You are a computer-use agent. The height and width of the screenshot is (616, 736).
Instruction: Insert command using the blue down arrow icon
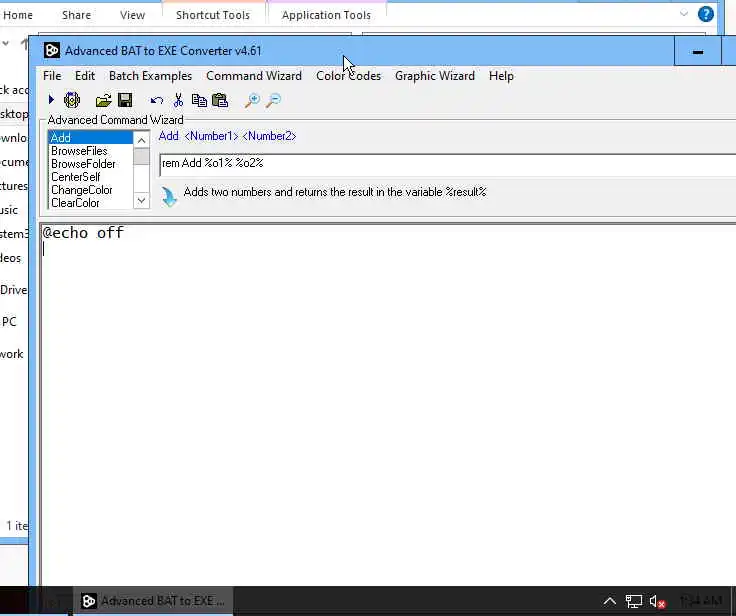coord(169,196)
